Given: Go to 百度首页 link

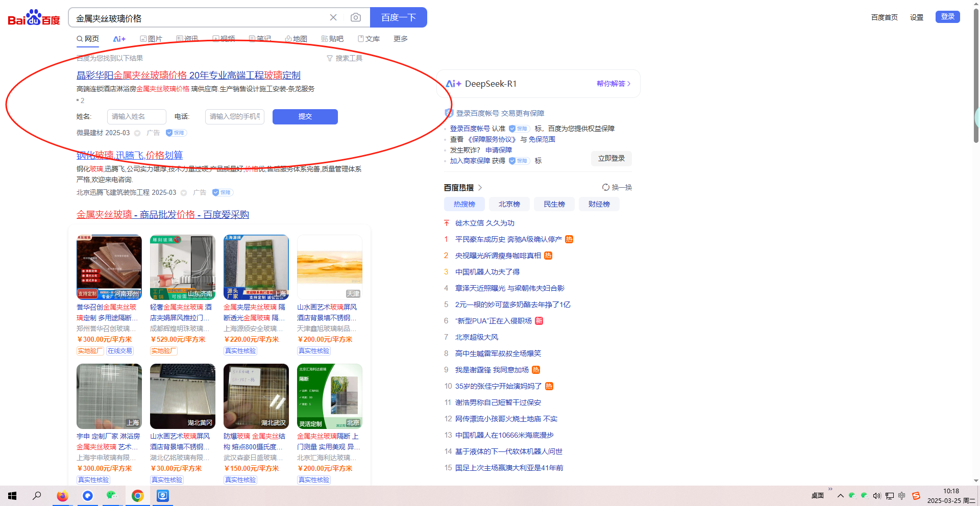Looking at the screenshot, I should coord(885,17).
